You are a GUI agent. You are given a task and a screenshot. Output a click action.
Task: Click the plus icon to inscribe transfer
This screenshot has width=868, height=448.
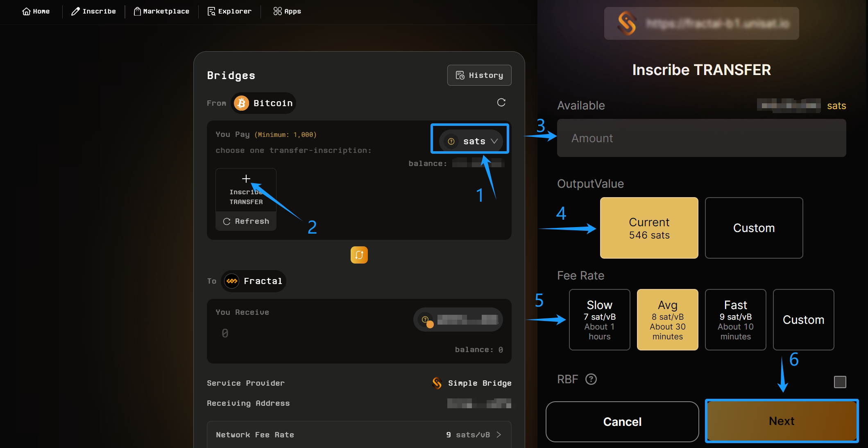[x=246, y=179]
